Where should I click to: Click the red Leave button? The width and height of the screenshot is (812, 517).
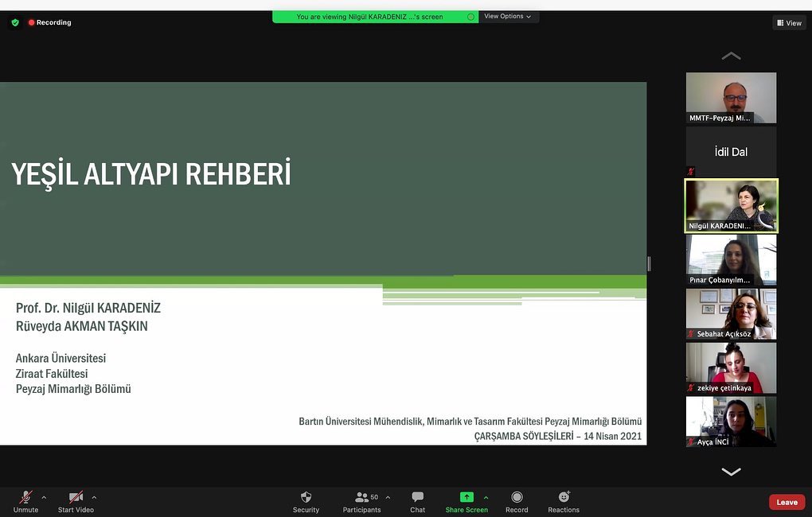pos(787,502)
